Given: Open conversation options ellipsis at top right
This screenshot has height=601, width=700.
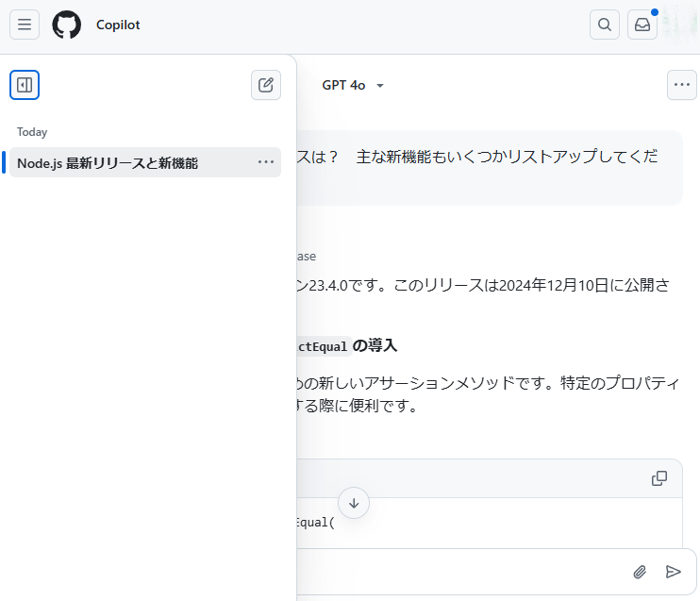Looking at the screenshot, I should 682,85.
